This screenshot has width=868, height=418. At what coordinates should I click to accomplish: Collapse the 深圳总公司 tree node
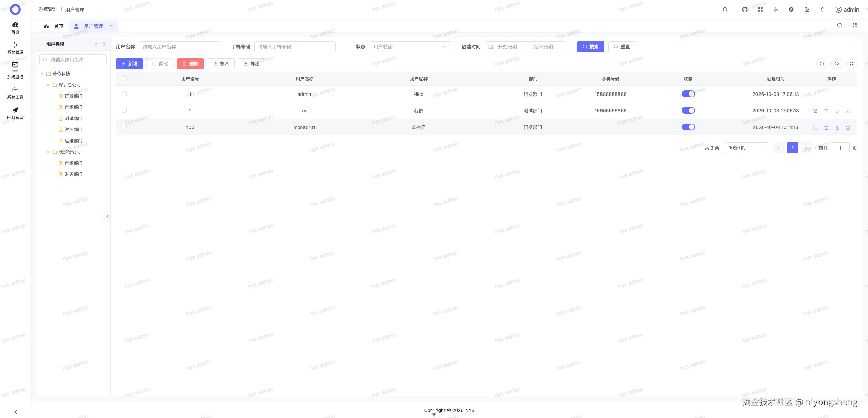click(x=48, y=85)
